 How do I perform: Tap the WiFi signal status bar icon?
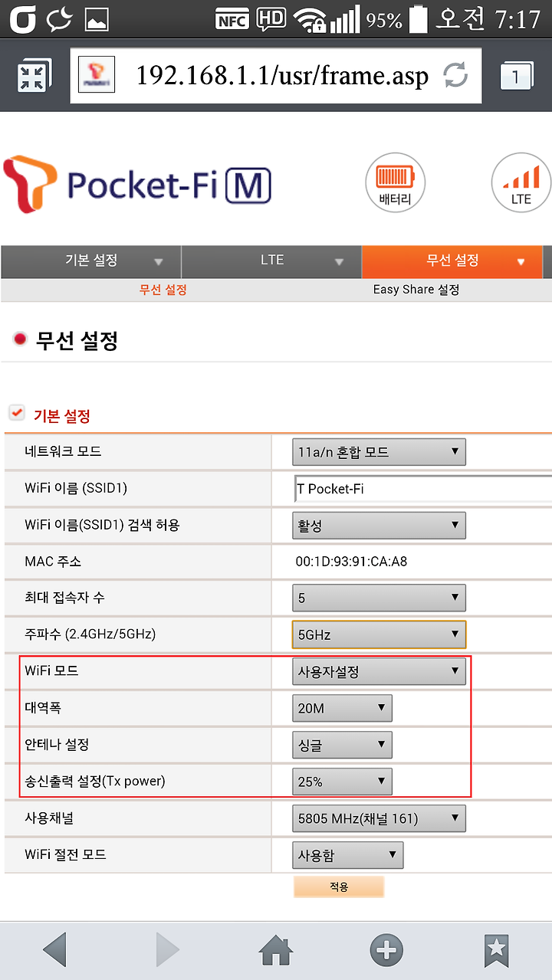[310, 20]
